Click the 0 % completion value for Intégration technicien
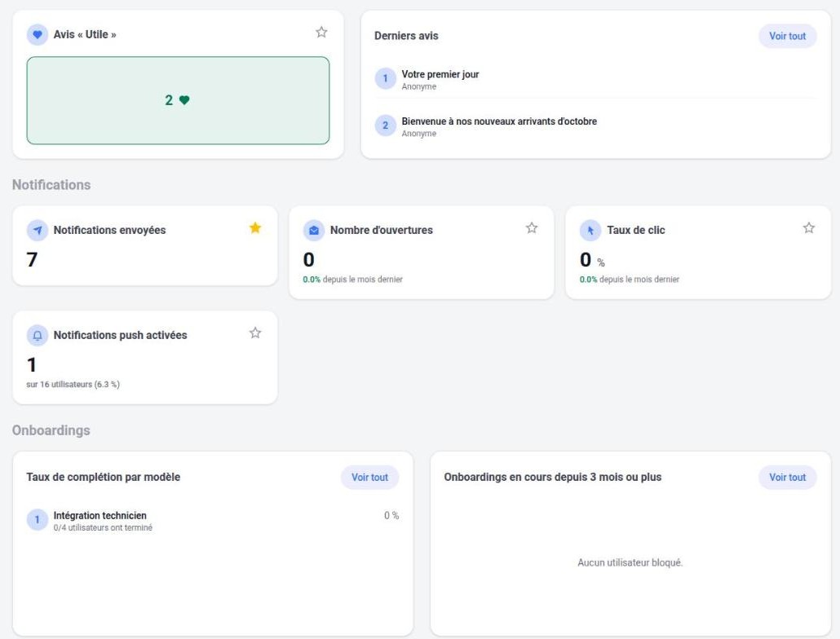 (x=391, y=515)
